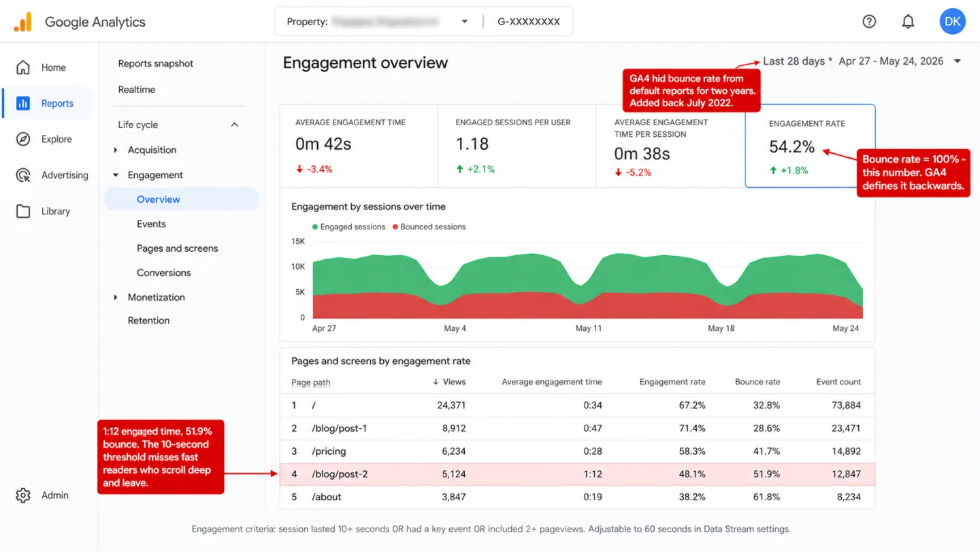Click the Engagement rate column header
Viewport: 980px width, 552px height.
[x=672, y=382]
